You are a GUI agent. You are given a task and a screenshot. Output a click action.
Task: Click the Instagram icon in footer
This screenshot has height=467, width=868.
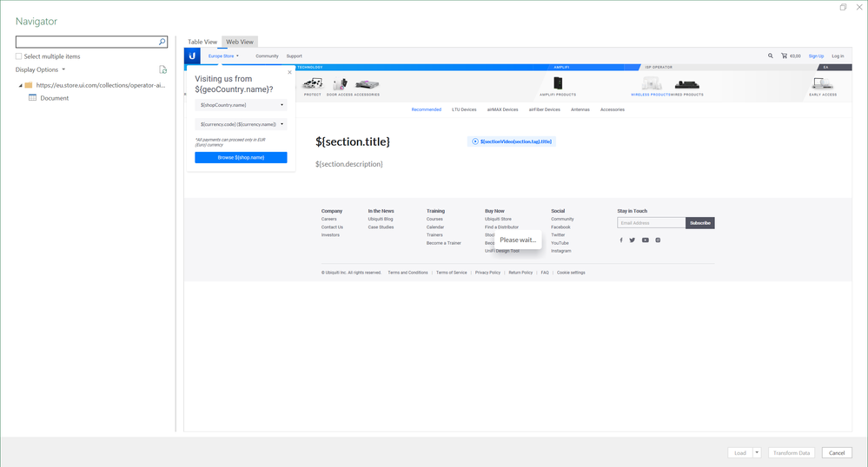tap(658, 240)
